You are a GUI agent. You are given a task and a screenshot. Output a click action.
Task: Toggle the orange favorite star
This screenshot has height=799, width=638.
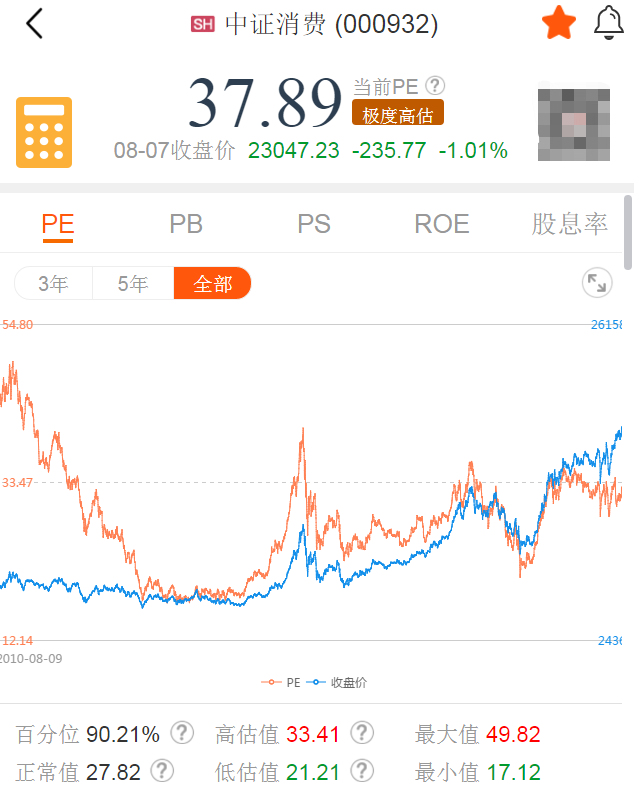pos(559,24)
